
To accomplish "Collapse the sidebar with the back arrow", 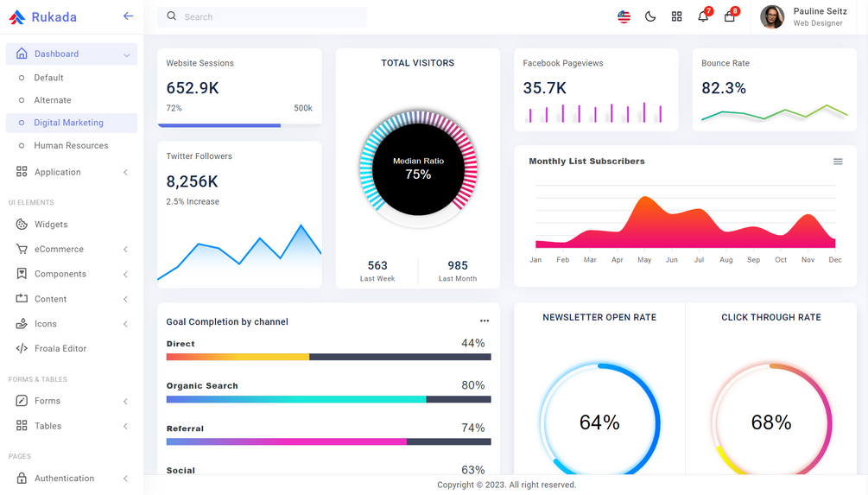I will (x=128, y=16).
